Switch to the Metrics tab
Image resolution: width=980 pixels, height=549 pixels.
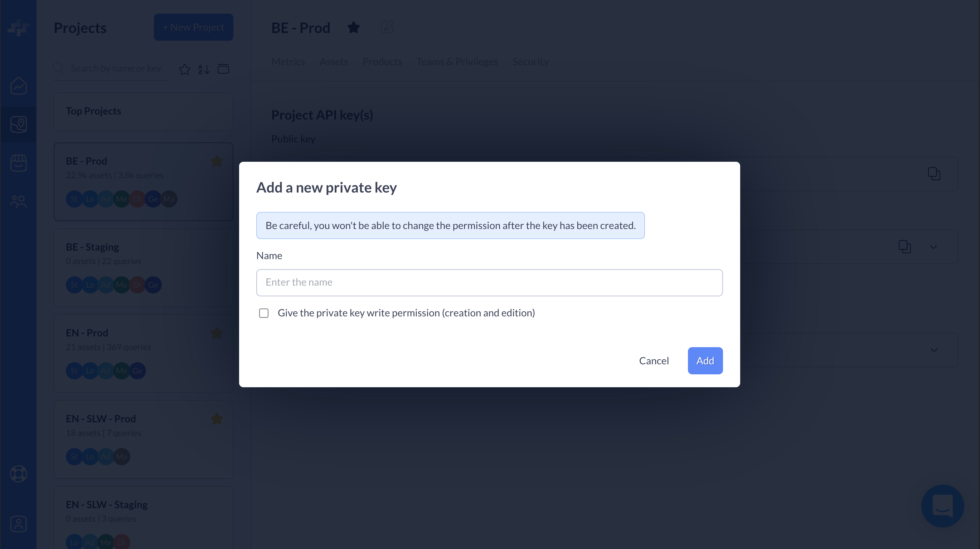pyautogui.click(x=288, y=62)
